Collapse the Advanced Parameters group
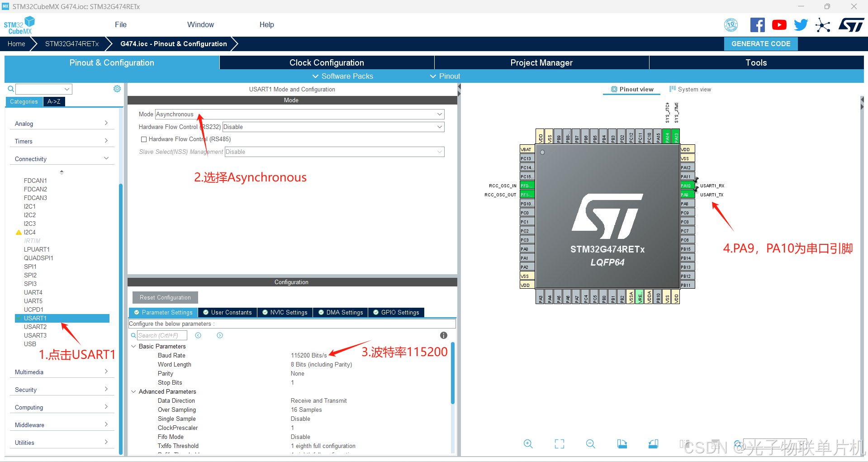Screen dimensions: 868x462 point(133,391)
